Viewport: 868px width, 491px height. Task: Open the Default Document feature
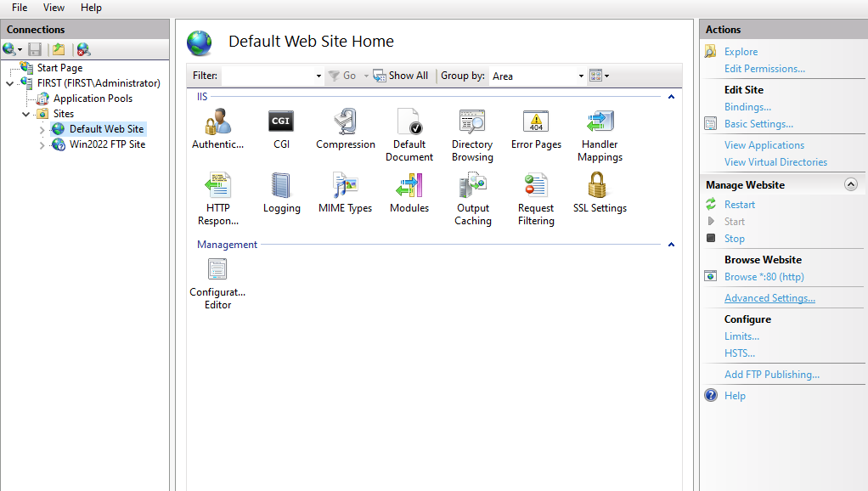click(x=409, y=135)
